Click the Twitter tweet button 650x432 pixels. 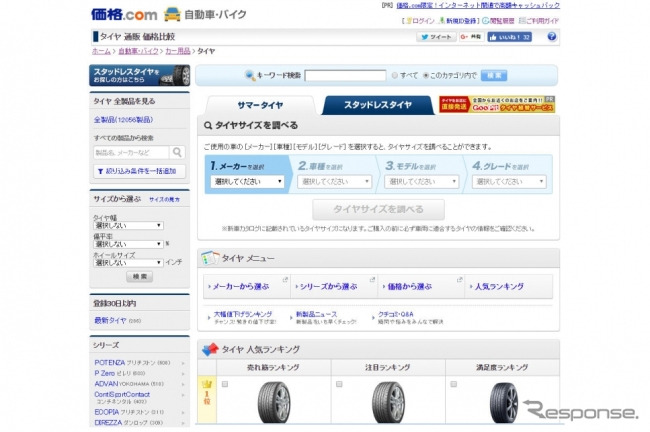pyautogui.click(x=436, y=37)
